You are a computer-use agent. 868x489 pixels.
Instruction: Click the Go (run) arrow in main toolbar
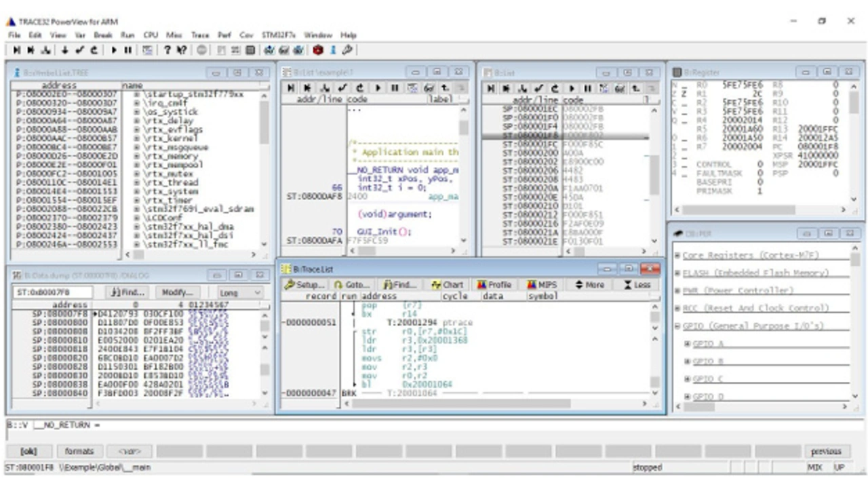tap(114, 50)
